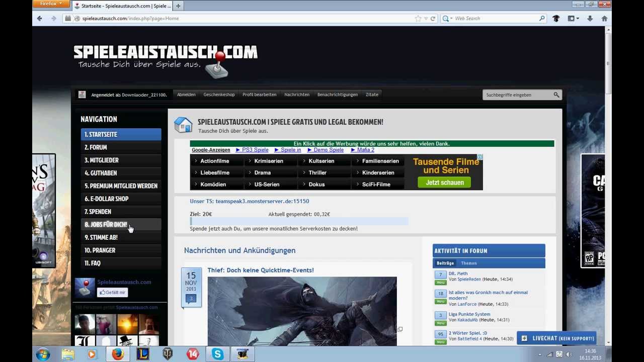Open World of Tanks taskbar icon
Screen dimensions: 644x362
tap(168, 354)
